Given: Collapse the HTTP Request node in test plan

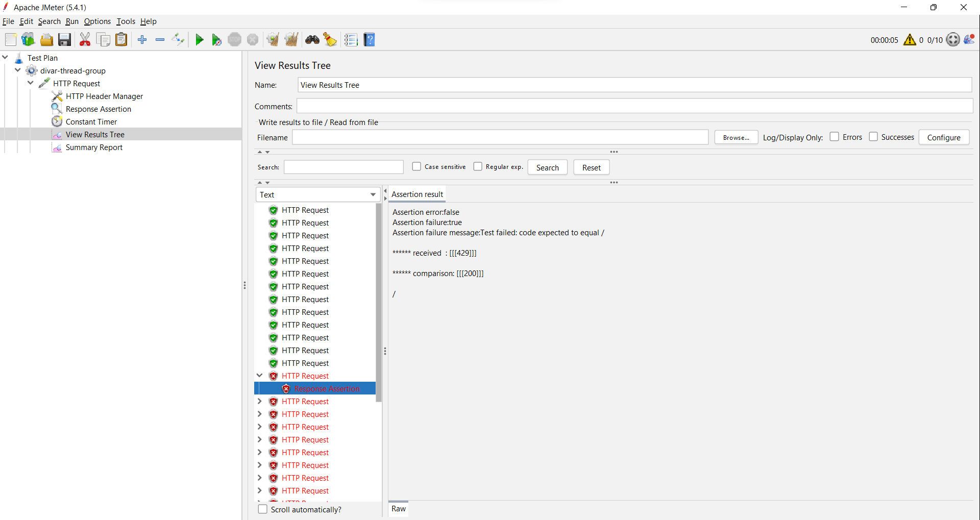Looking at the screenshot, I should pos(31,83).
